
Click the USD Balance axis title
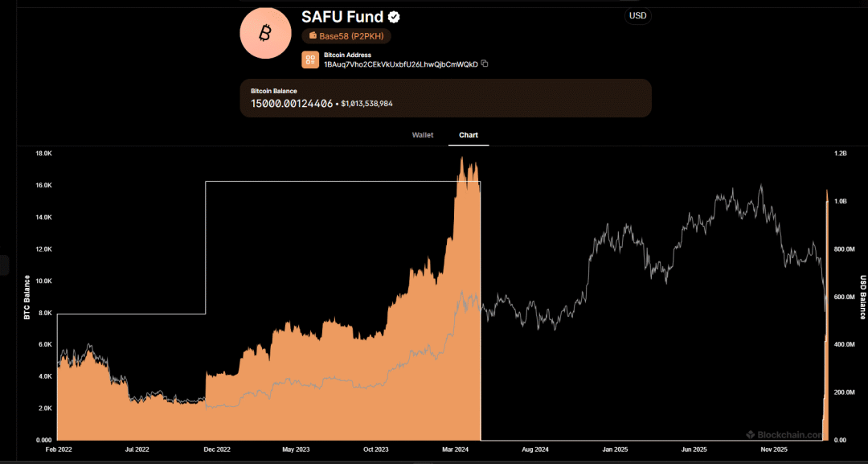point(862,297)
